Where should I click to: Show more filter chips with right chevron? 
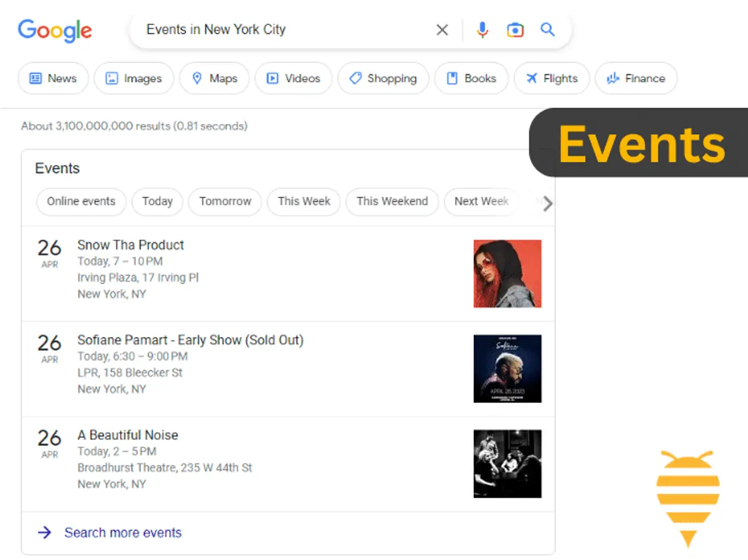[547, 204]
